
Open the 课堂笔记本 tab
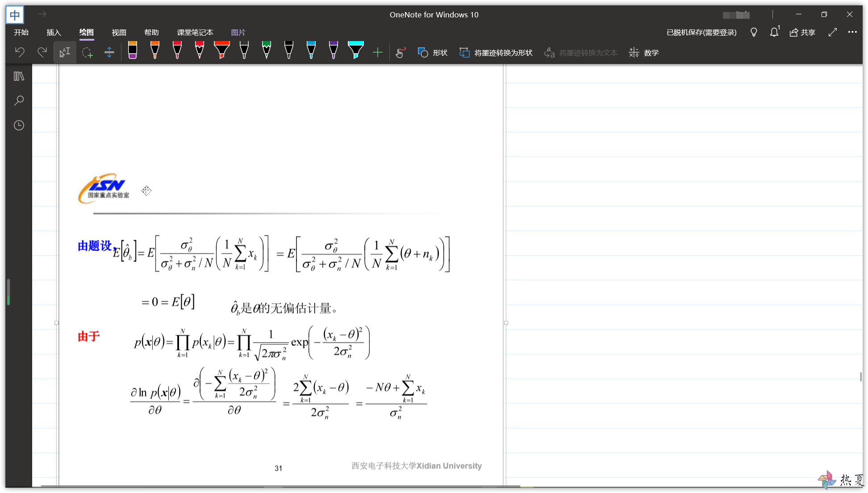pos(195,32)
